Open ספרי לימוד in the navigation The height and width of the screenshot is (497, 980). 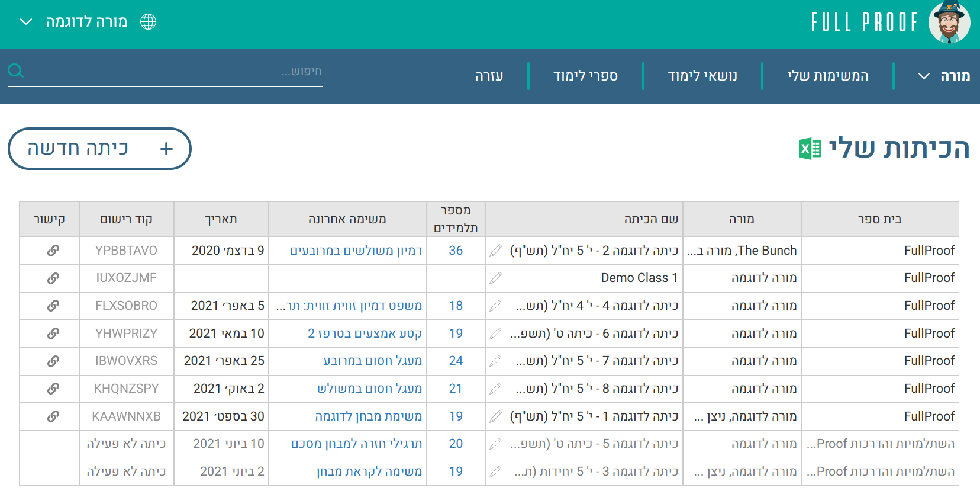[585, 76]
